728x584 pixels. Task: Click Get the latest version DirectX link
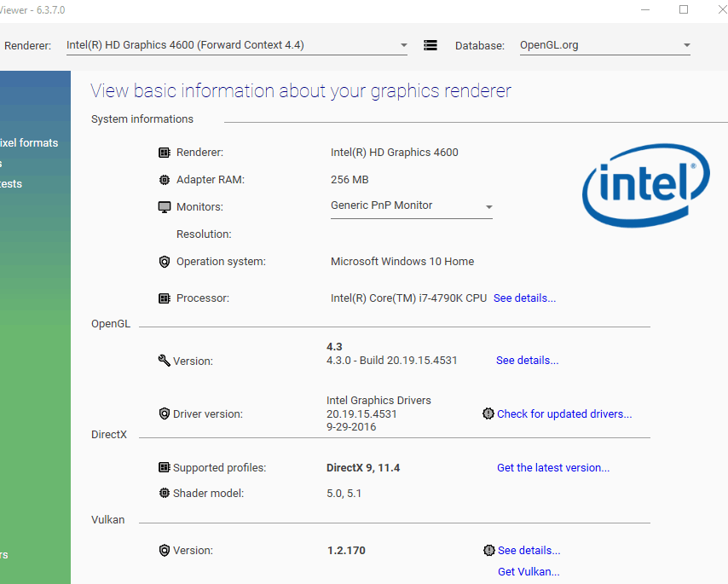click(x=553, y=467)
